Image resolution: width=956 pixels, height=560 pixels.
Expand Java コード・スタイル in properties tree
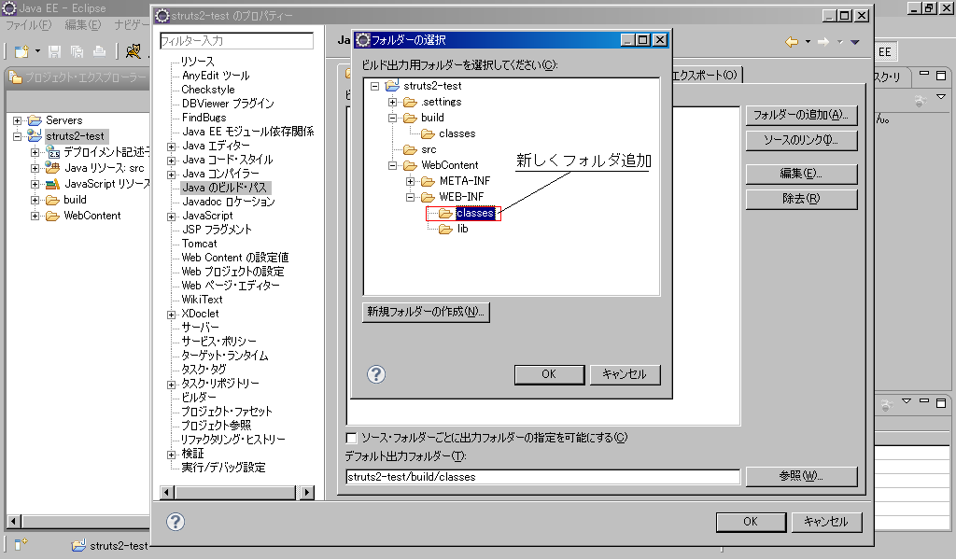(x=172, y=161)
